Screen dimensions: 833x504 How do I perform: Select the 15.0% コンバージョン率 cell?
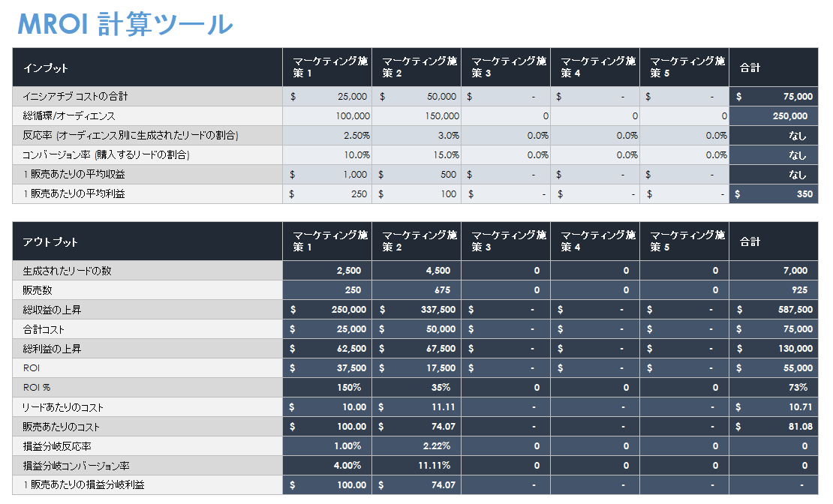pyautogui.click(x=416, y=155)
